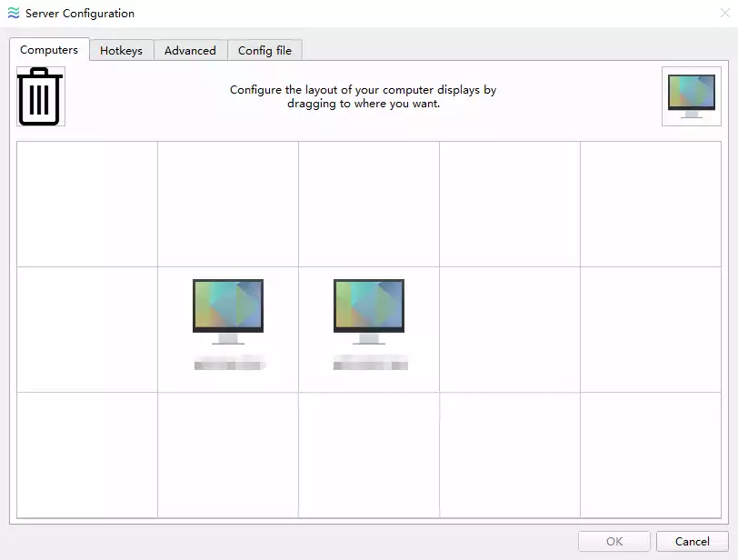This screenshot has height=560, width=738.
Task: Click the app icon in title bar
Action: (13, 14)
